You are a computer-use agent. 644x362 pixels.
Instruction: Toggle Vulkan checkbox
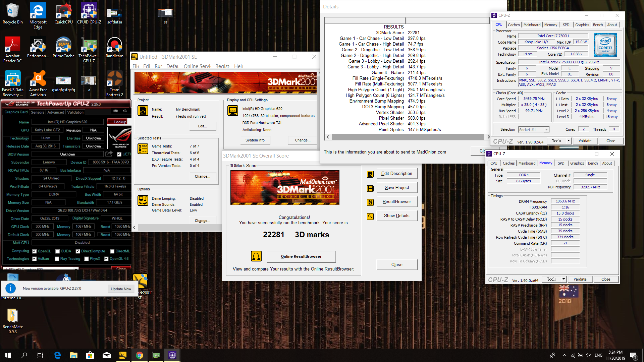[34, 259]
